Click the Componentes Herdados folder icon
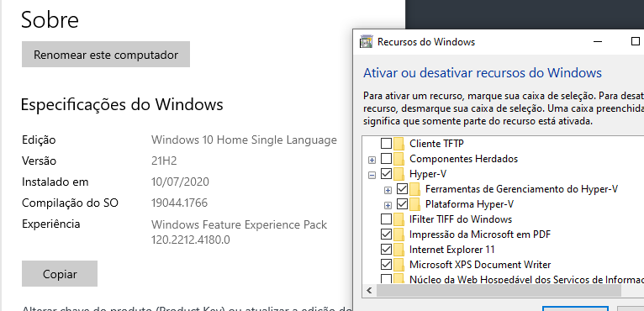 [399, 159]
